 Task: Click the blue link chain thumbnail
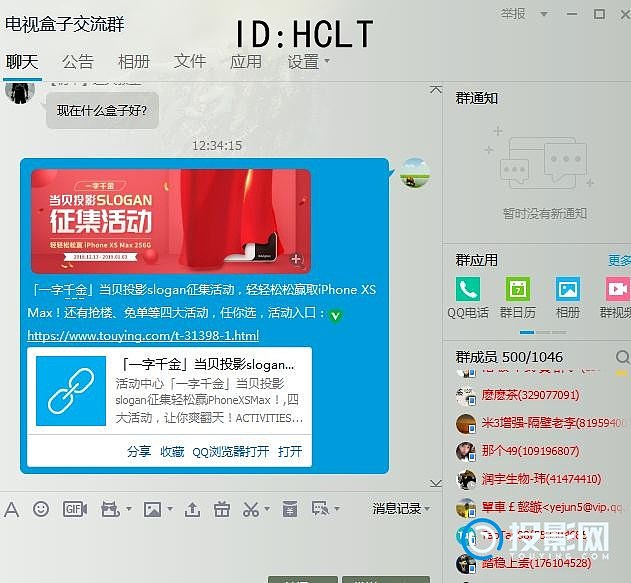click(x=71, y=391)
